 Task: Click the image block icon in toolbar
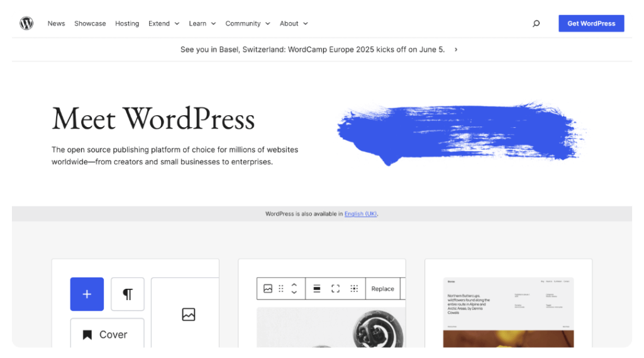point(268,289)
